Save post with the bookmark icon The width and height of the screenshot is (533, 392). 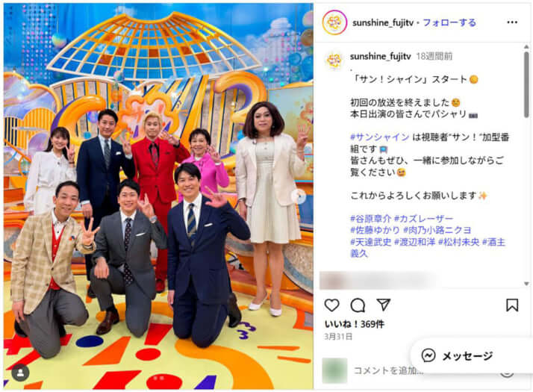pyautogui.click(x=512, y=305)
